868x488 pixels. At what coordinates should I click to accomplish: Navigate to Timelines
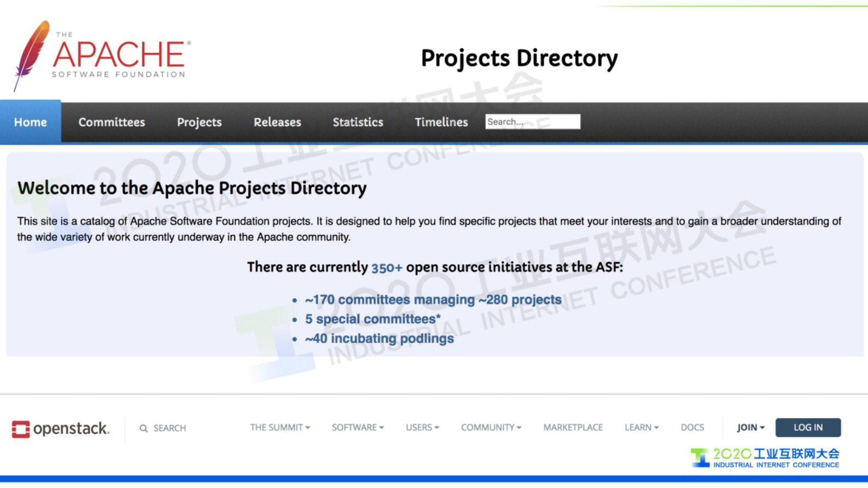coord(441,122)
